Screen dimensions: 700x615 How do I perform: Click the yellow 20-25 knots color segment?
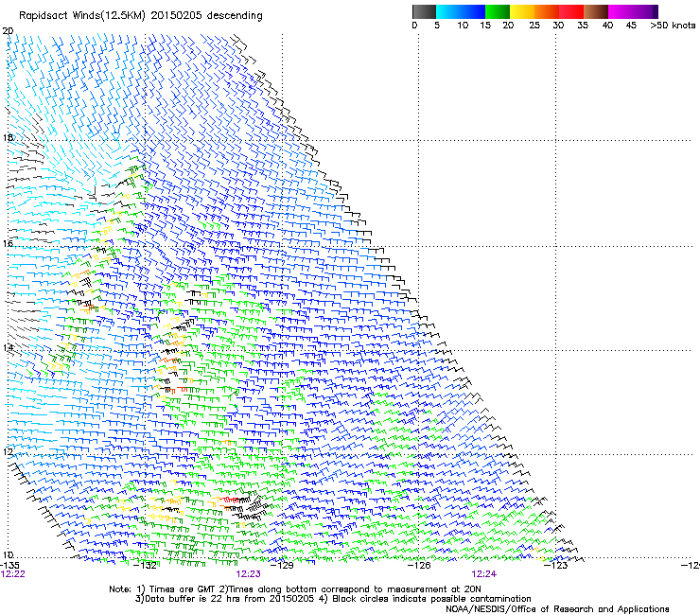click(522, 11)
